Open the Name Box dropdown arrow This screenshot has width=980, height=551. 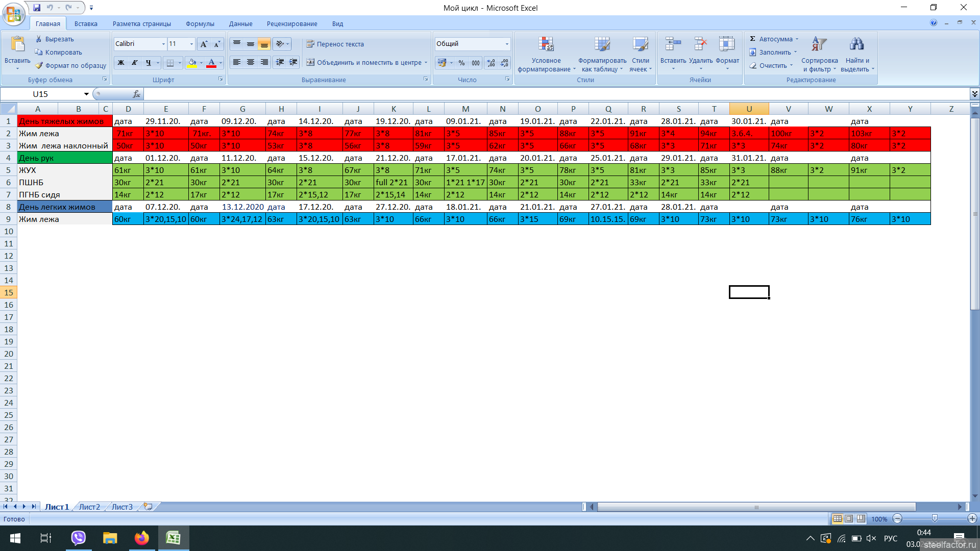click(86, 94)
